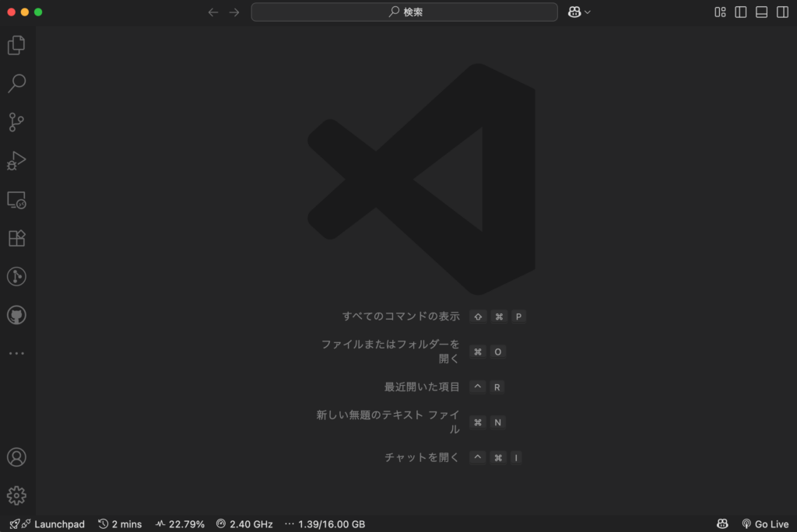
Task: Click 最近開いた項目 shortcut label
Action: click(422, 387)
